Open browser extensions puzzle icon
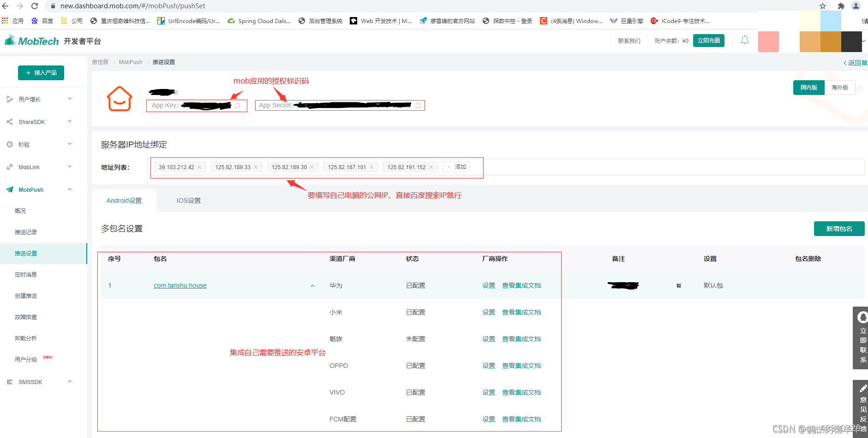This screenshot has width=868, height=438. [841, 6]
